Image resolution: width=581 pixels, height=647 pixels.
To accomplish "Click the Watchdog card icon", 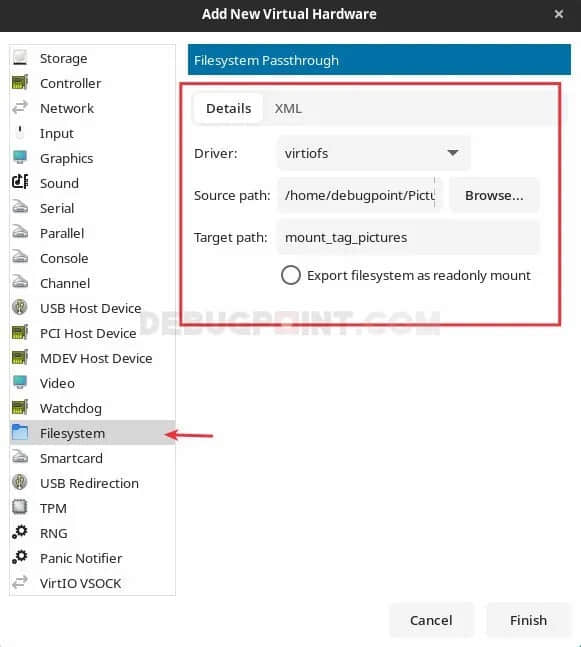I will tap(20, 407).
